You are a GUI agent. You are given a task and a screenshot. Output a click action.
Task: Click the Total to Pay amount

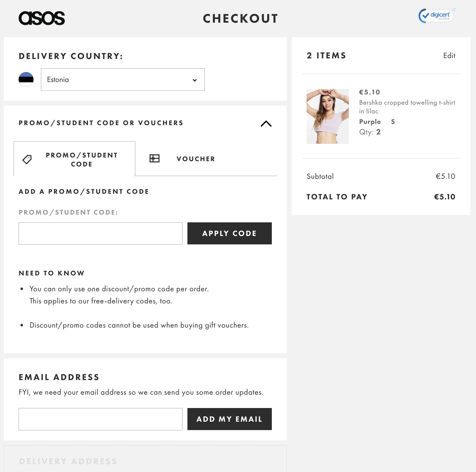pyautogui.click(x=444, y=197)
